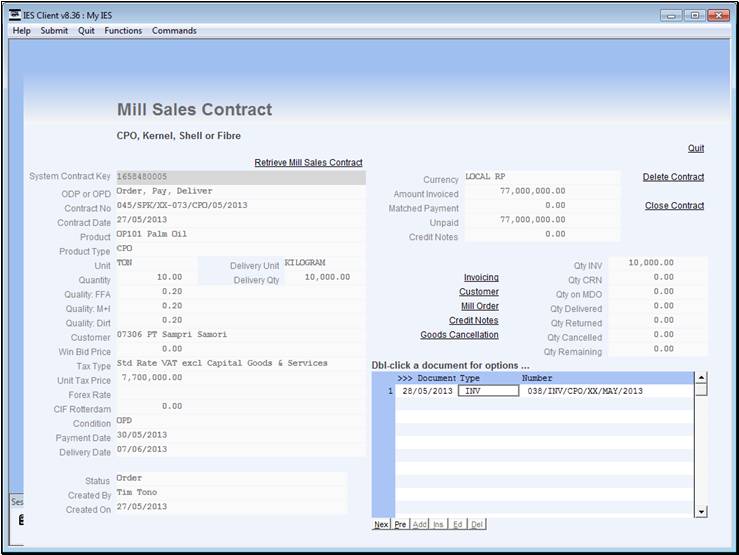This screenshot has width=739, height=555.
Task: Click the Del button under grid
Action: [477, 524]
